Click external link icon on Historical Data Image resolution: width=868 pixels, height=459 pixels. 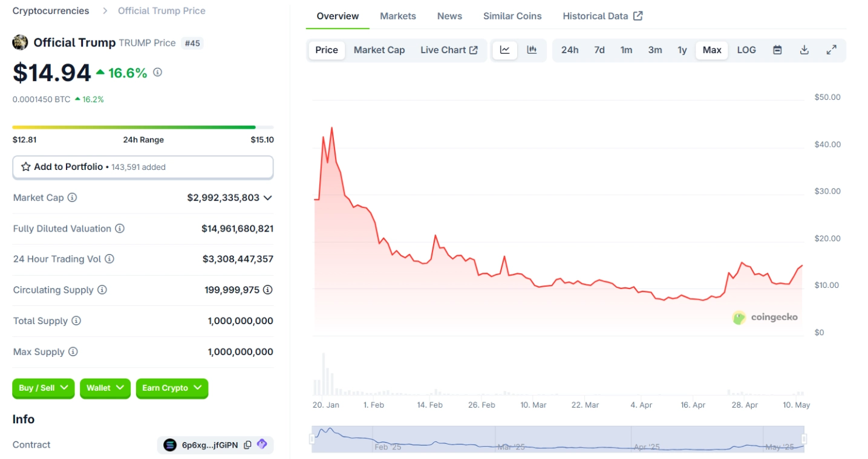(638, 16)
